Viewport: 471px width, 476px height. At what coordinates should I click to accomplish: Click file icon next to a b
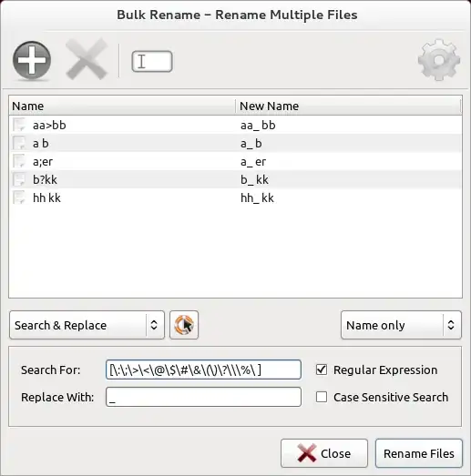click(19, 143)
